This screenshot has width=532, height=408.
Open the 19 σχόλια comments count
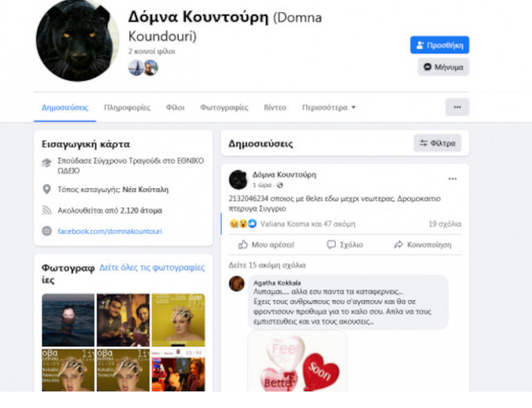[x=445, y=224]
